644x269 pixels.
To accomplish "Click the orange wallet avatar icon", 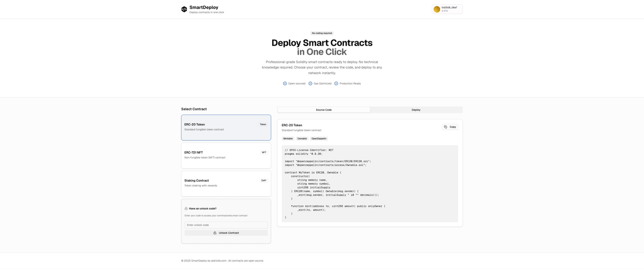I will [437, 9].
